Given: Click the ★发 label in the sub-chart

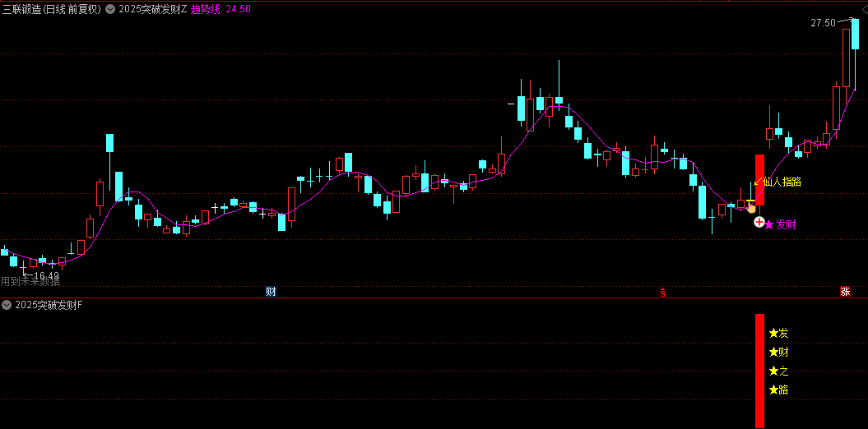Looking at the screenshot, I should coord(778,333).
